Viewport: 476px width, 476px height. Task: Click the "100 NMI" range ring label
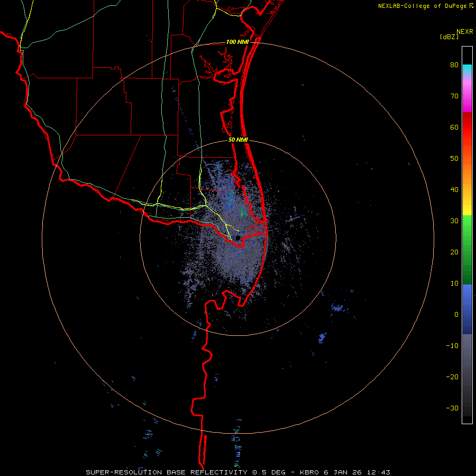(x=237, y=42)
